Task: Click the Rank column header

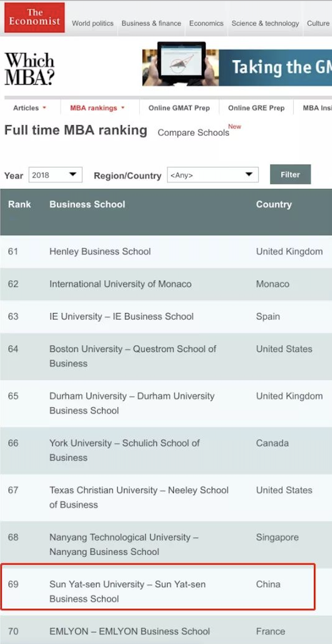Action: click(19, 204)
